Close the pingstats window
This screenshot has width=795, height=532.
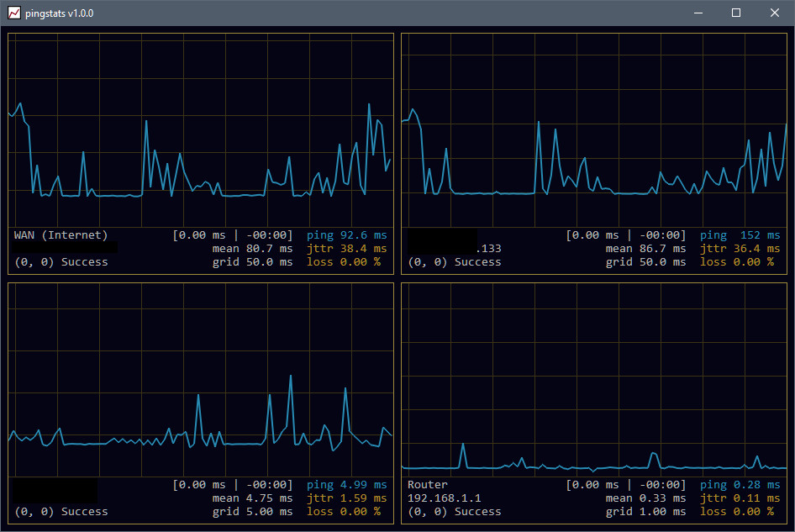775,13
